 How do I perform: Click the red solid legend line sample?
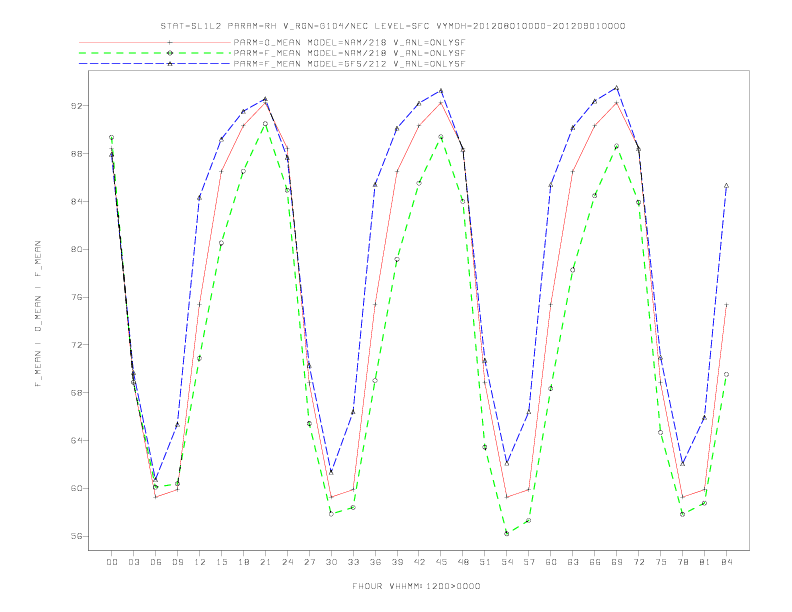coord(155,42)
